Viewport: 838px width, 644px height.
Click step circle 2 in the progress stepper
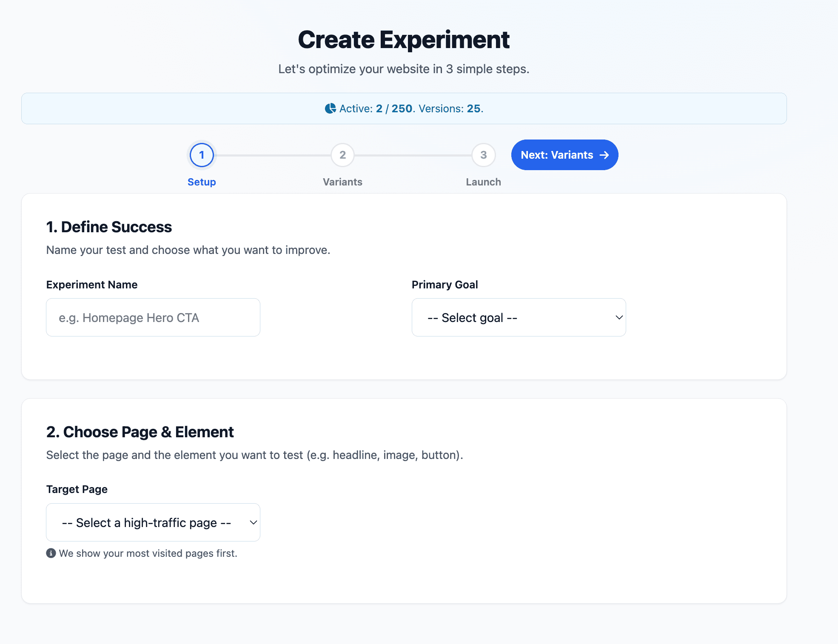click(x=342, y=155)
